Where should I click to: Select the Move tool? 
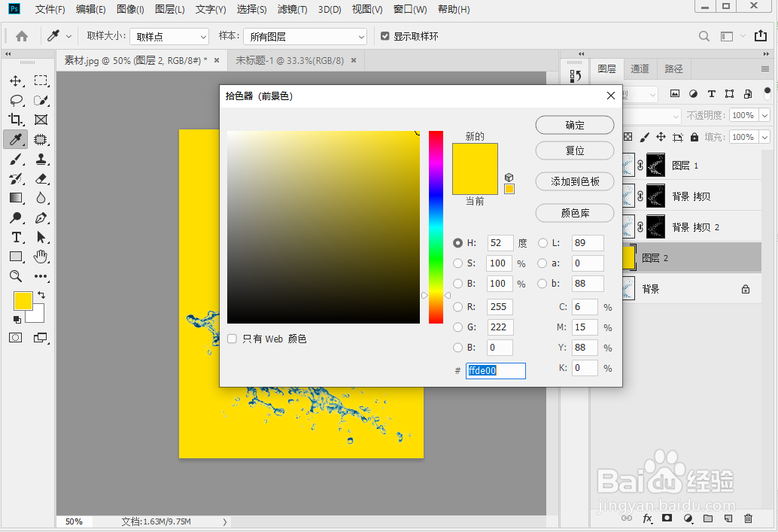click(x=16, y=80)
